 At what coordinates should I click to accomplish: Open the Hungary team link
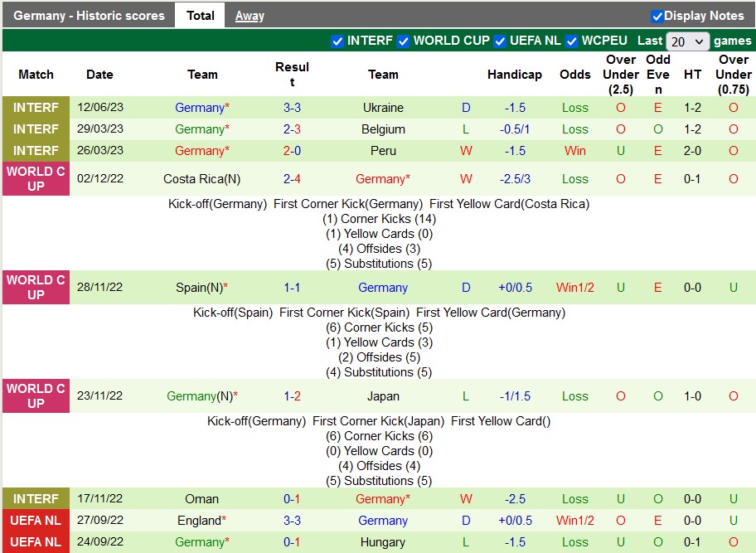[383, 542]
